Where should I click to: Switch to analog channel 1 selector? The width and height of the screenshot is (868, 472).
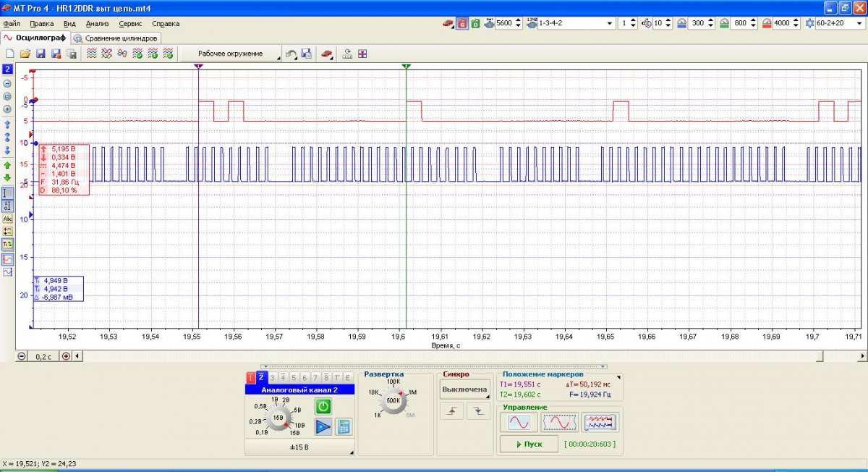tap(251, 377)
